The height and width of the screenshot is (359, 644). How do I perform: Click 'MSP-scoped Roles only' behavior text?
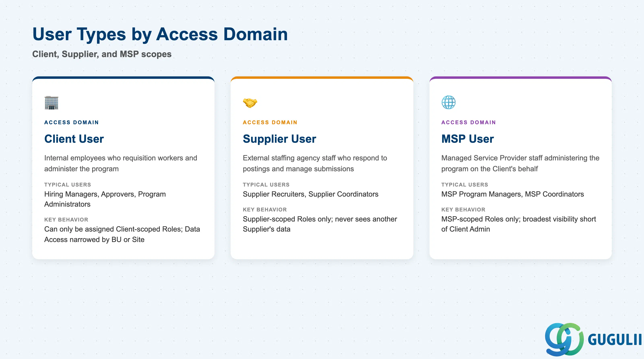[x=518, y=224]
